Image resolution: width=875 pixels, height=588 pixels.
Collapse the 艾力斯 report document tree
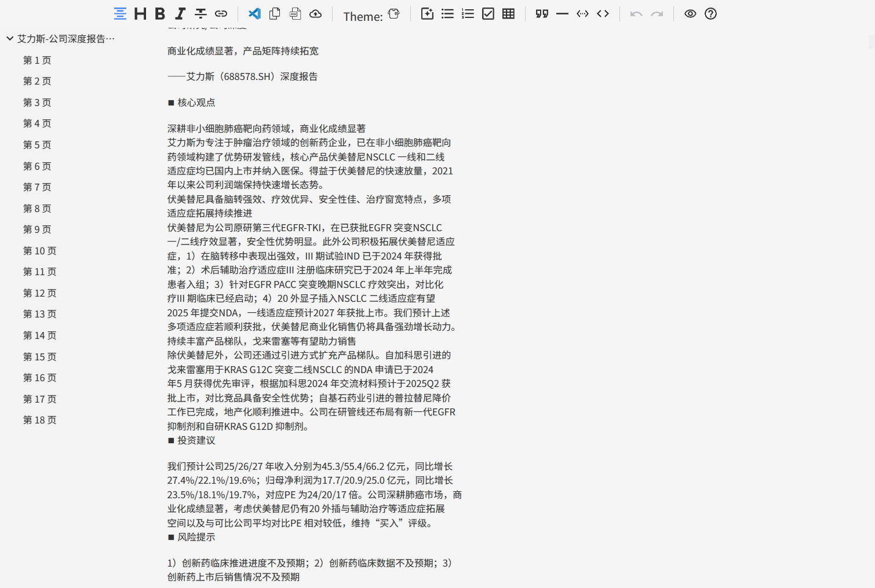click(x=9, y=38)
